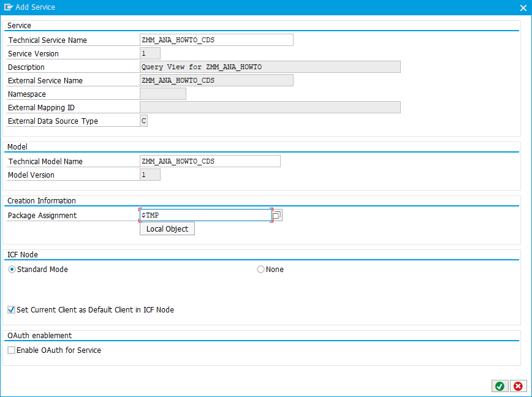Click the Creation Information group heading
Image resolution: width=532 pixels, height=397 pixels.
point(42,201)
